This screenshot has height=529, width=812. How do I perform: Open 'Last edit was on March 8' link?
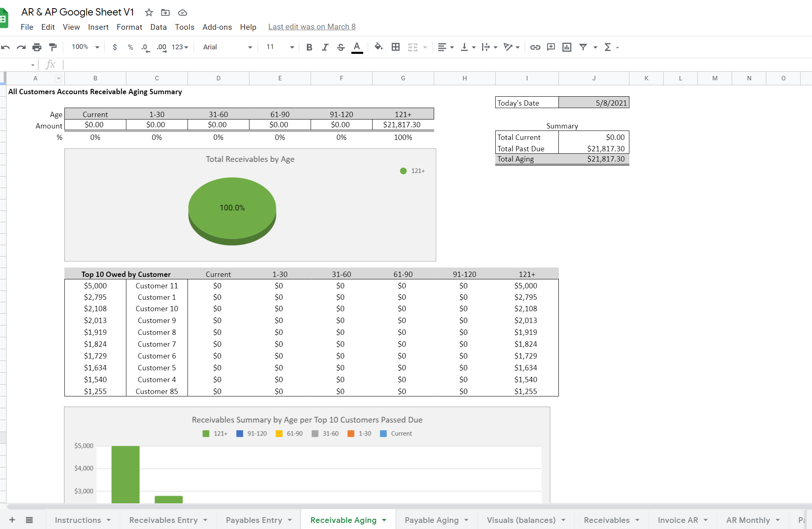click(x=312, y=27)
